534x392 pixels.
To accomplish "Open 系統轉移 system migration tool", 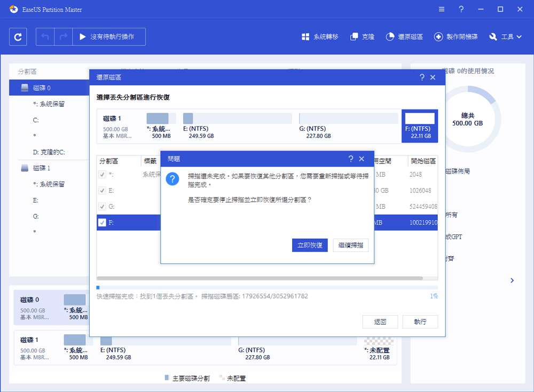I will 320,37.
